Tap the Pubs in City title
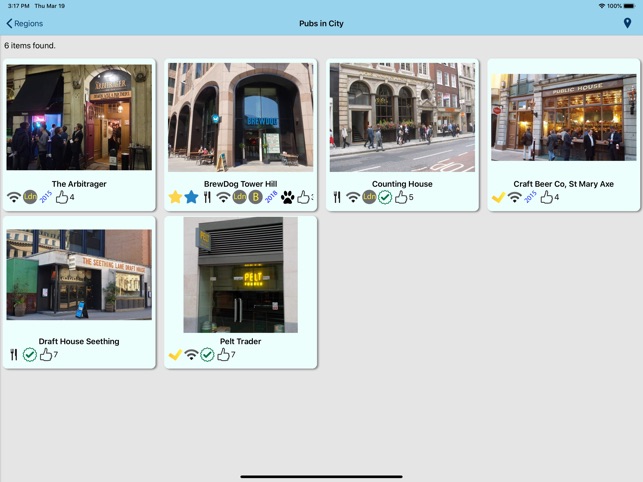 pos(321,23)
